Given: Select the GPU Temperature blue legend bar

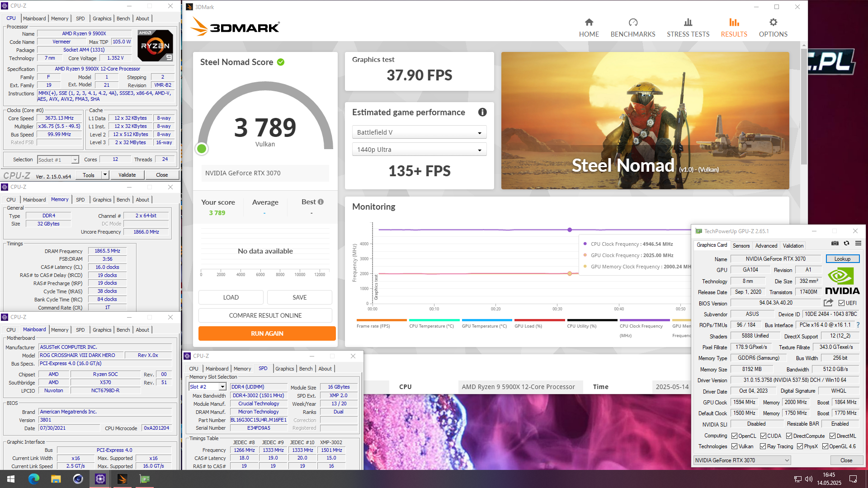Looking at the screenshot, I should [486, 320].
